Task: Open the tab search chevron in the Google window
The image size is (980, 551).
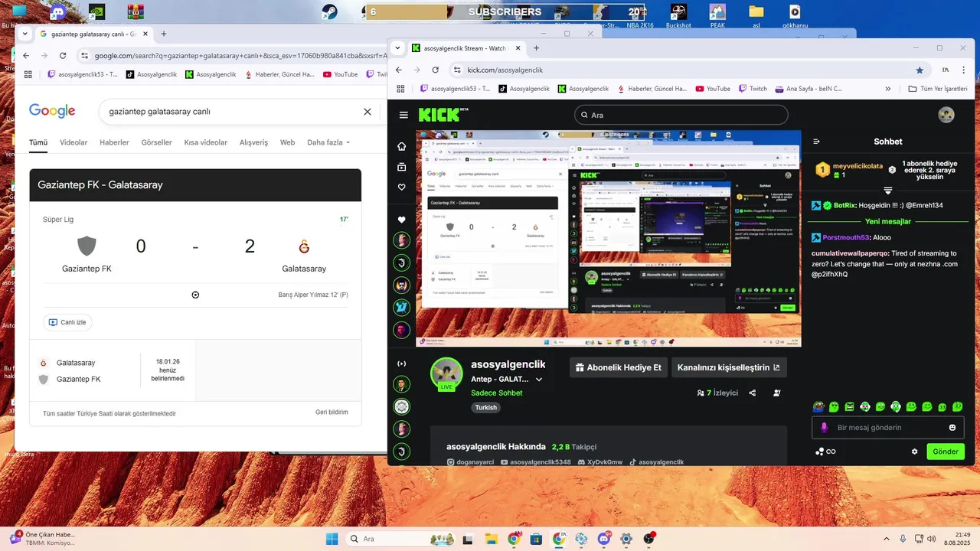Action: (25, 34)
